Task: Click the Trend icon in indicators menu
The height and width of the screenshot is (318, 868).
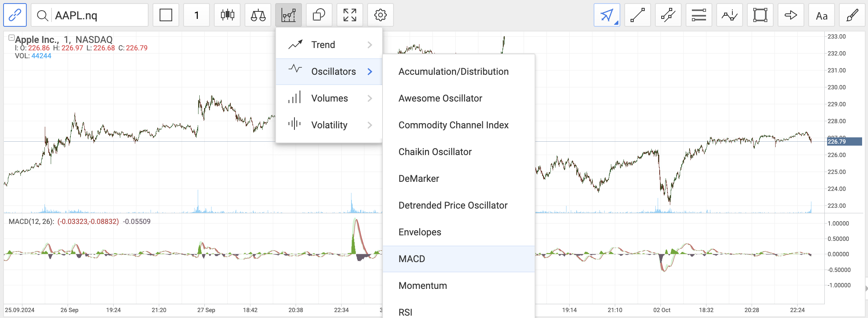Action: 295,44
